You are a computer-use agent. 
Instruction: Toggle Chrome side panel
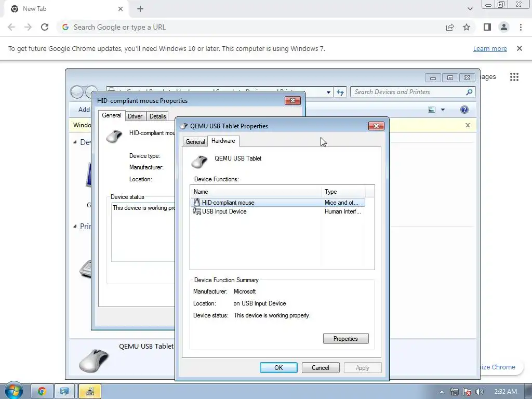click(487, 27)
